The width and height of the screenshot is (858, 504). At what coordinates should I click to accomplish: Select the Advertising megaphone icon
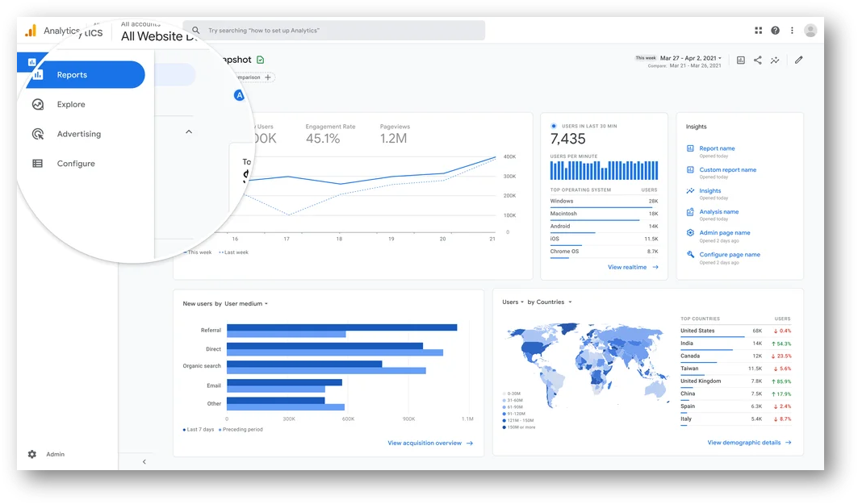pyautogui.click(x=39, y=134)
